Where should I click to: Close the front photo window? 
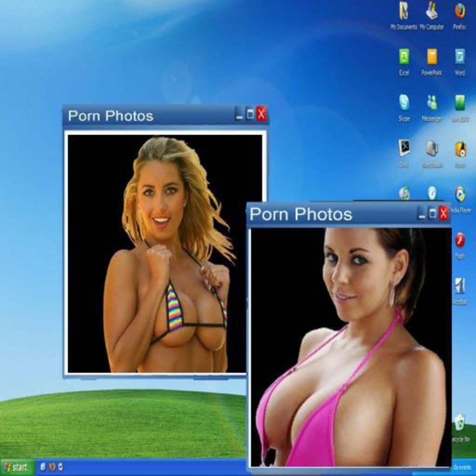tap(443, 213)
